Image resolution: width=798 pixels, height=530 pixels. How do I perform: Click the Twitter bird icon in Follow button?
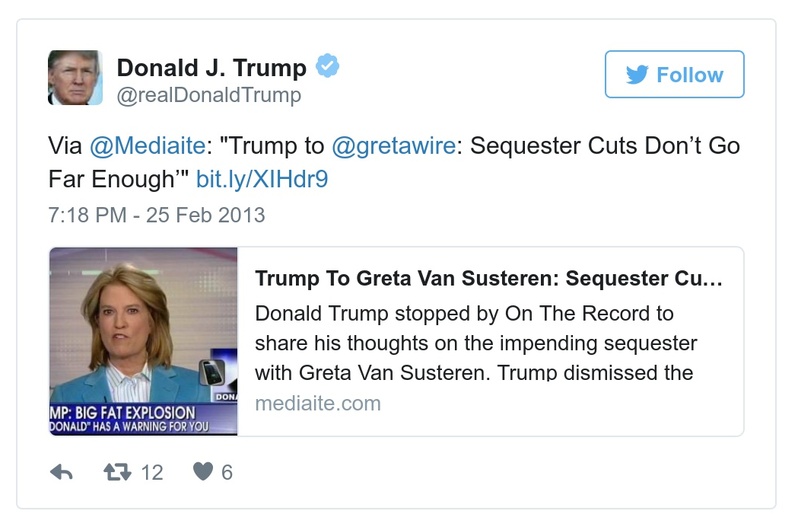coord(635,75)
